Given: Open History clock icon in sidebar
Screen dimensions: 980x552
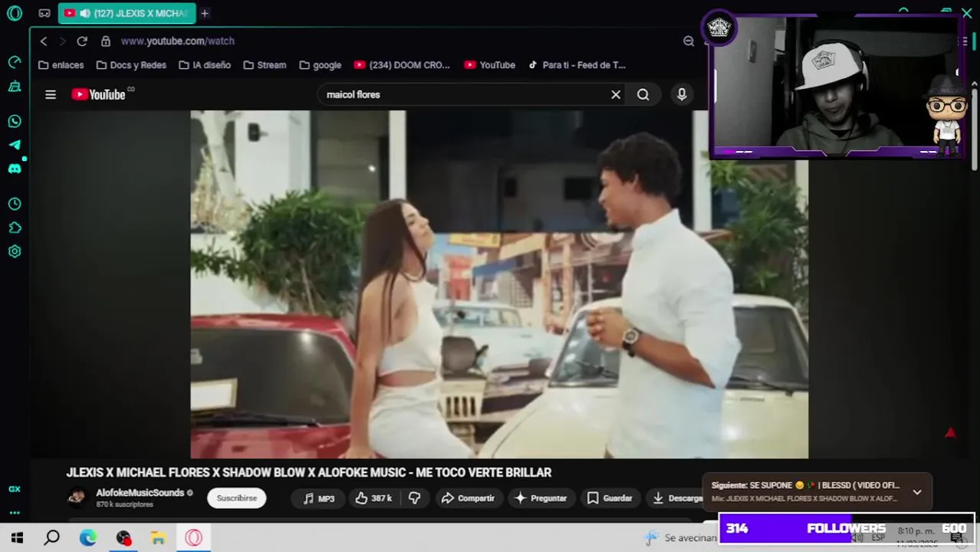Looking at the screenshot, I should pyautogui.click(x=15, y=204).
